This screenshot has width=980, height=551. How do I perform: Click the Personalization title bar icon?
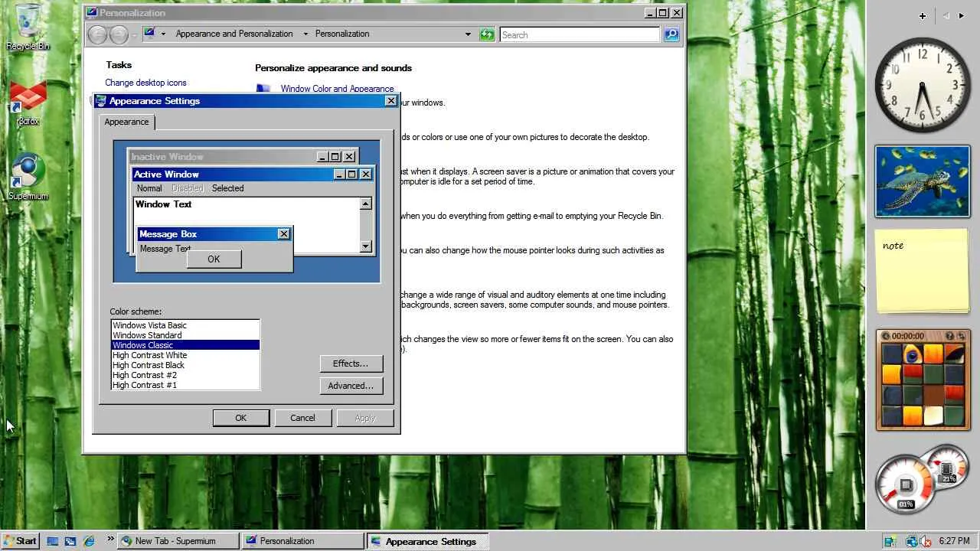point(92,12)
